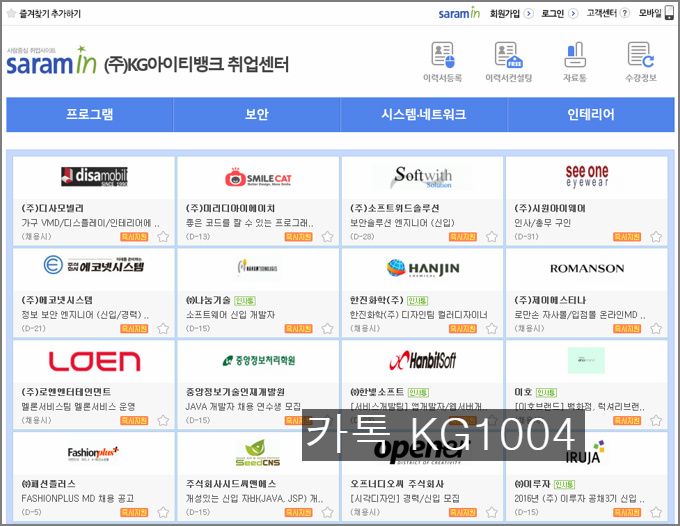This screenshot has height=526, width=680.
Task: Open the SMILECAT company logo
Action: coord(258,177)
